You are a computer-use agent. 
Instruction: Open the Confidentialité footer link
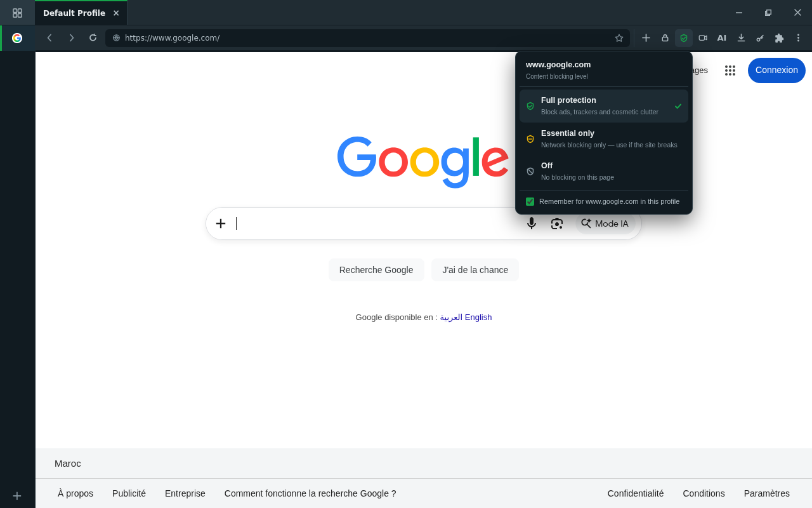point(636,493)
